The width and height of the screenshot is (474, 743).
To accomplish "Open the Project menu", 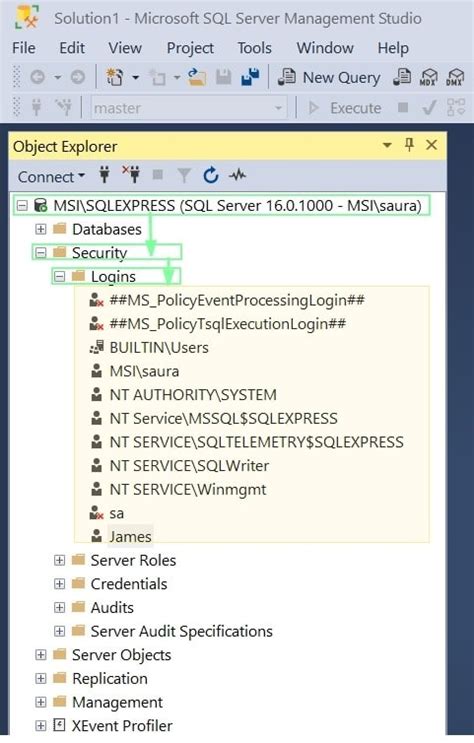I will [x=190, y=48].
